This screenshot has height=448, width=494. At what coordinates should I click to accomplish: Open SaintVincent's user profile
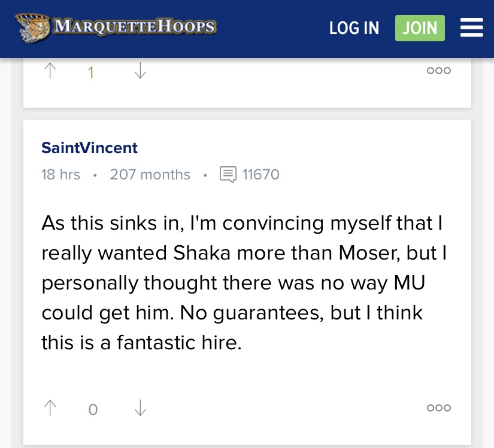pos(89,148)
